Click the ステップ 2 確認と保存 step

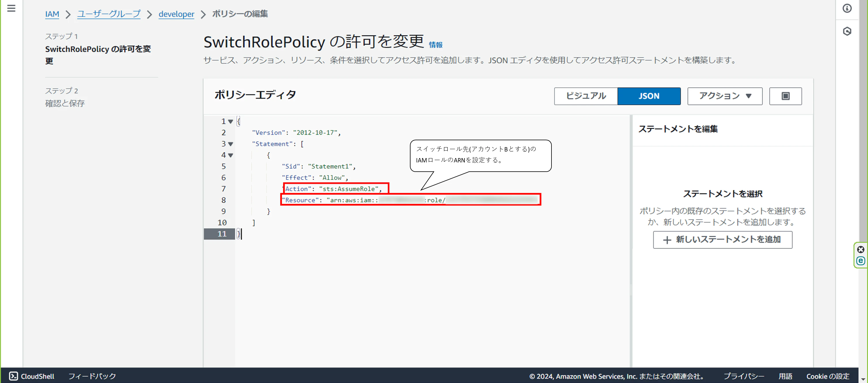click(x=65, y=97)
